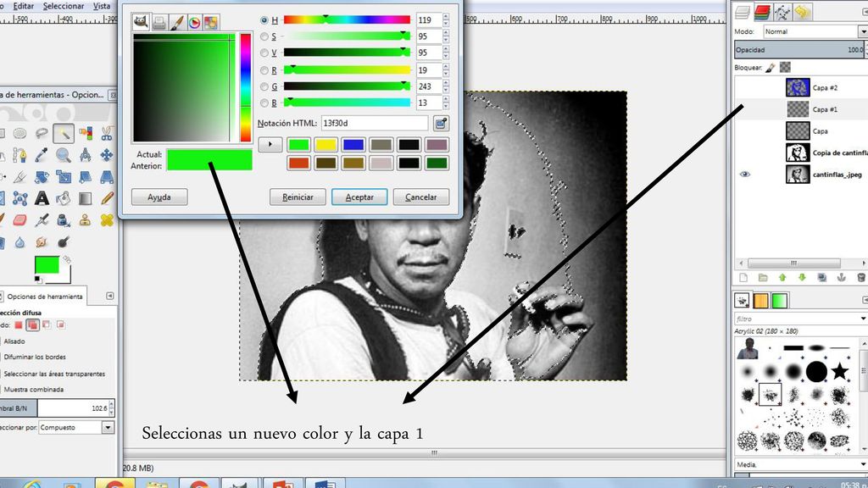This screenshot has width=868, height=488.
Task: Switch to the Watercolor brush tab in color dialog
Action: coord(176,22)
